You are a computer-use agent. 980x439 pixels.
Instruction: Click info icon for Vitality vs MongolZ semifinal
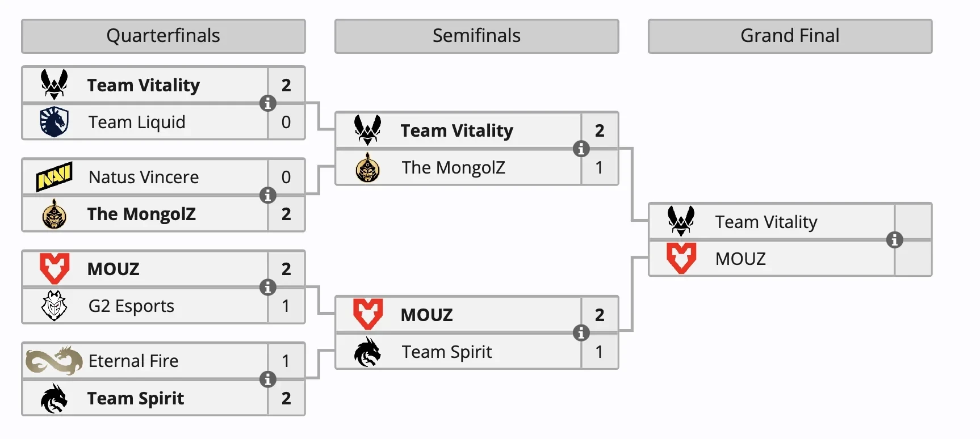[x=581, y=149]
